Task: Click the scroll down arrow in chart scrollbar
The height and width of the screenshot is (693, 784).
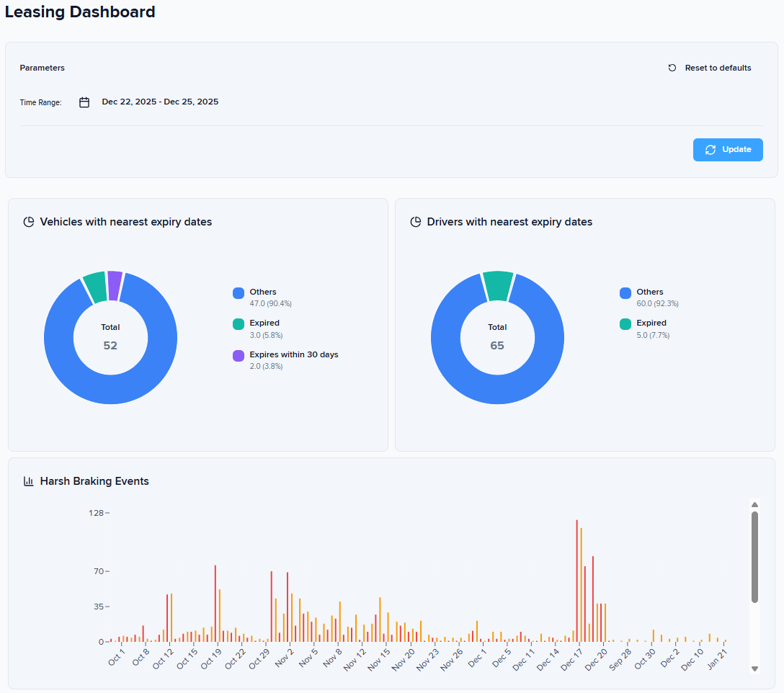Action: click(754, 669)
